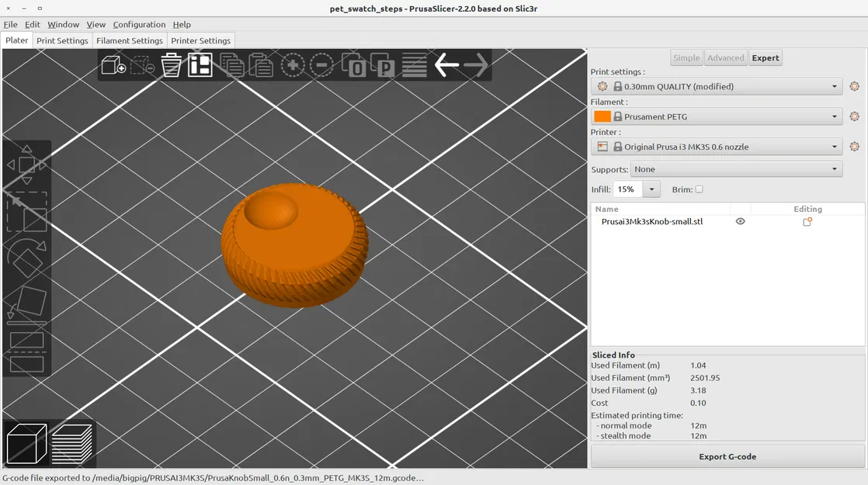Click the Editing column header
868x485 pixels.
point(807,209)
